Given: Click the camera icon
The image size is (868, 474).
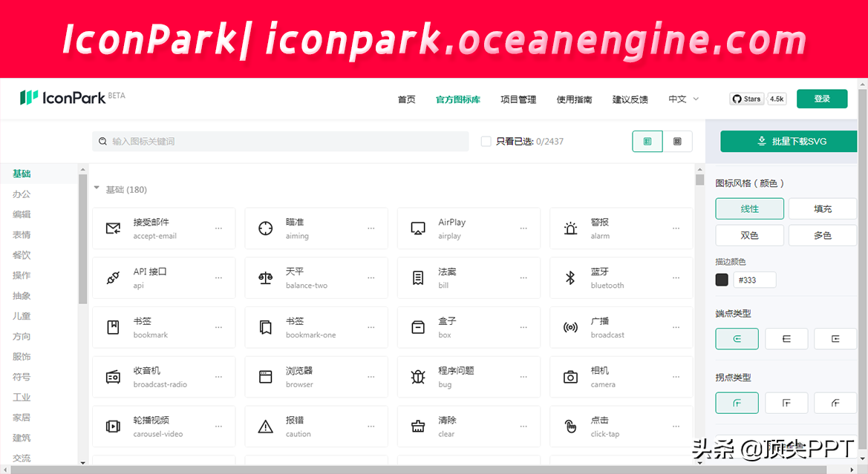Looking at the screenshot, I should [x=570, y=377].
